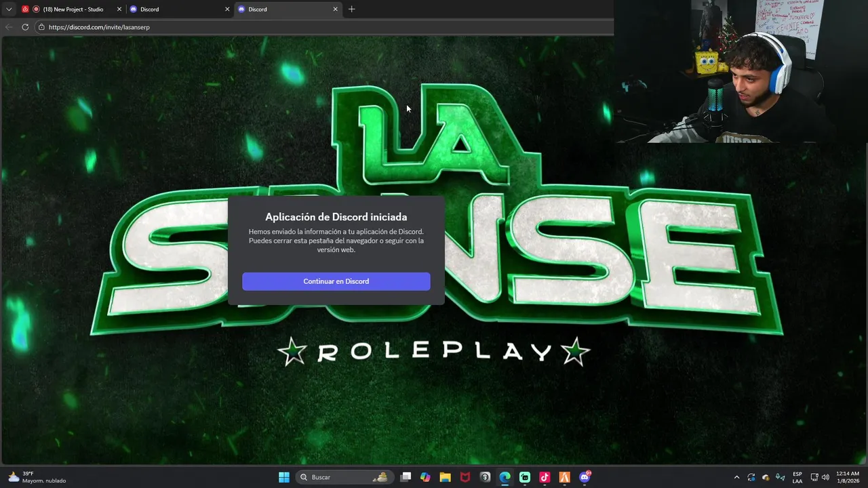This screenshot has height=488, width=868.
Task: Reload the page with the refresh icon
Action: click(x=25, y=27)
